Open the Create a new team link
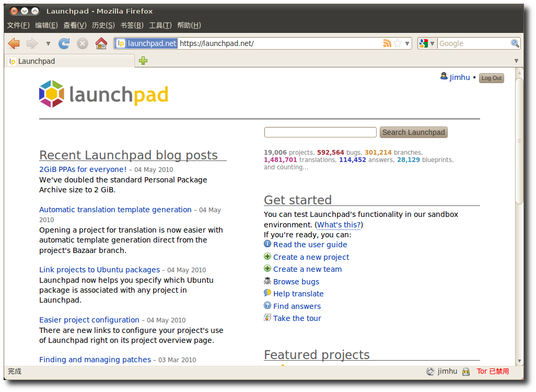Viewport: 536px width, 392px height. tap(307, 269)
